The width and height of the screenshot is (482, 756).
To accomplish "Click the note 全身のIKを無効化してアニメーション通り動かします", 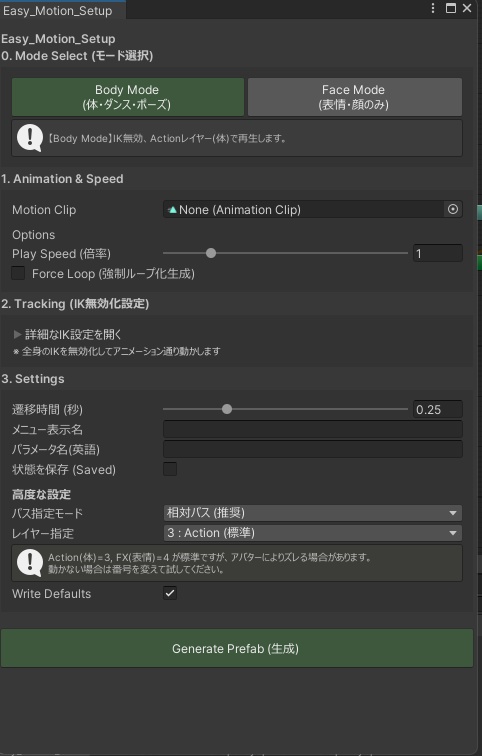I will pyautogui.click(x=117, y=351).
